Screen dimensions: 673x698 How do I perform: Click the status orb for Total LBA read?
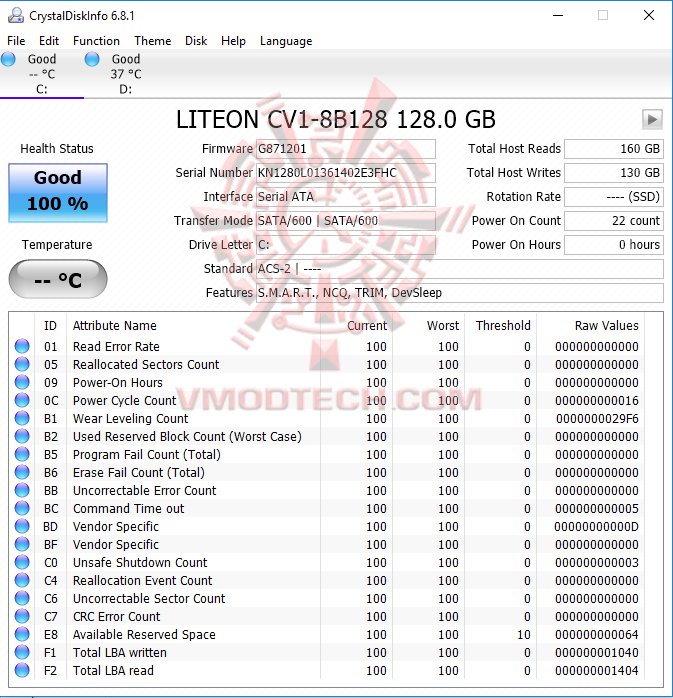[x=22, y=670]
